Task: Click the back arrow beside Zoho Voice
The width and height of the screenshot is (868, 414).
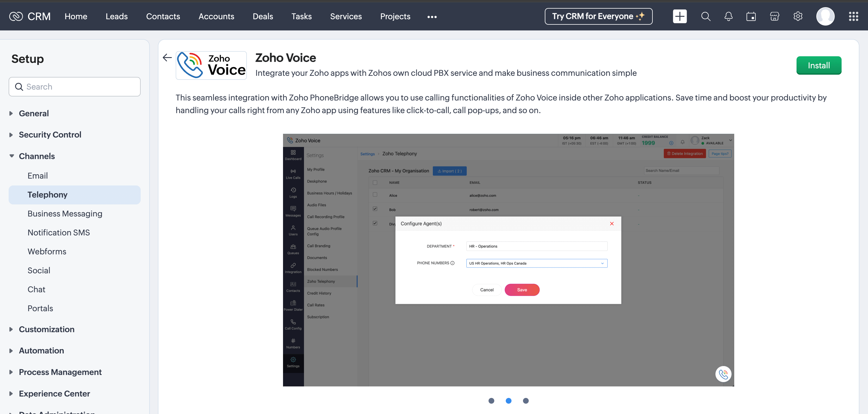Action: coord(167,58)
